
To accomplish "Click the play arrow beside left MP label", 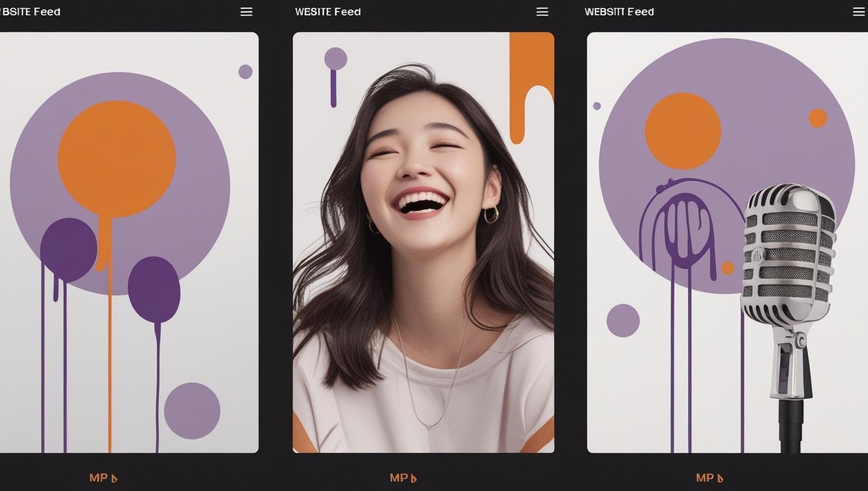I will [114, 479].
